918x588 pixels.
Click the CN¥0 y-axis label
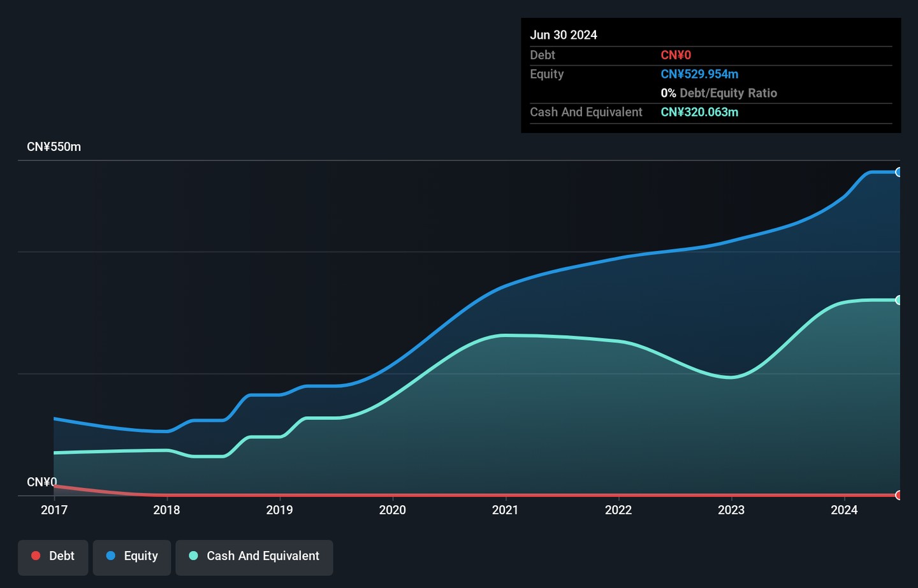pos(41,482)
